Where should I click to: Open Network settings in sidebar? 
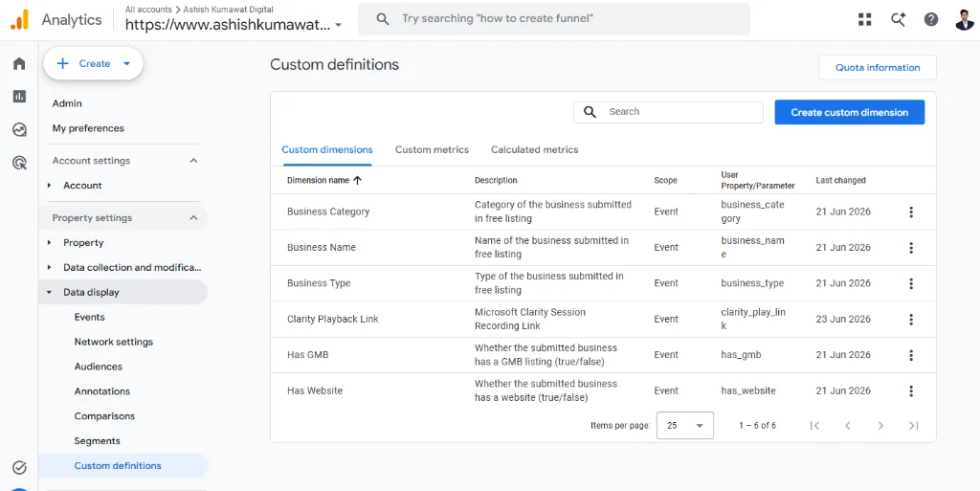pyautogui.click(x=114, y=342)
